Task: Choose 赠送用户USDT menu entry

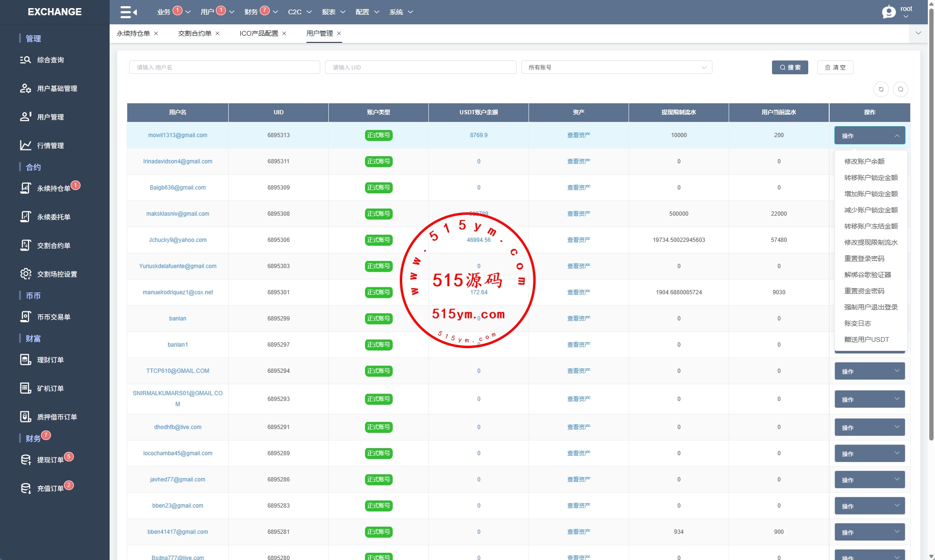Action: tap(866, 340)
